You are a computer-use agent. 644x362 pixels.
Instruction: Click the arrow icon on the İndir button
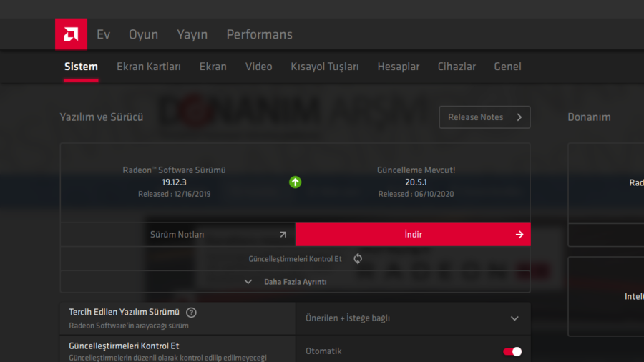pyautogui.click(x=519, y=235)
